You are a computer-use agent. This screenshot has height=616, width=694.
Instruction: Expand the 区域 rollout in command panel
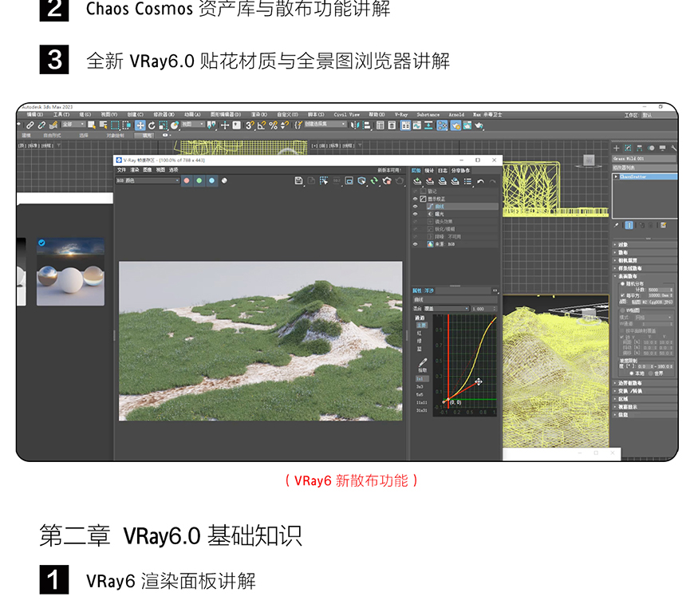(x=644, y=399)
